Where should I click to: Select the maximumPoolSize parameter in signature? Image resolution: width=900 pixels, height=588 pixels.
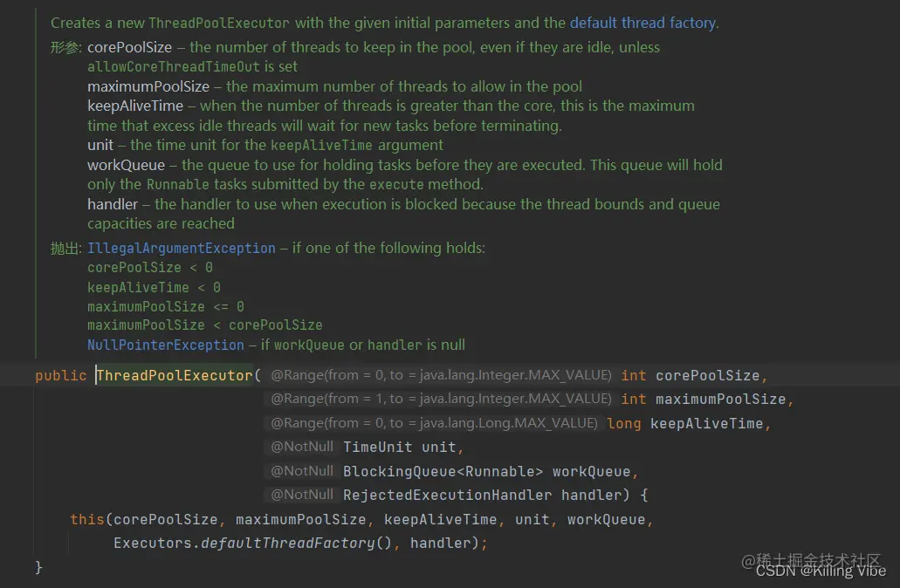click(721, 400)
